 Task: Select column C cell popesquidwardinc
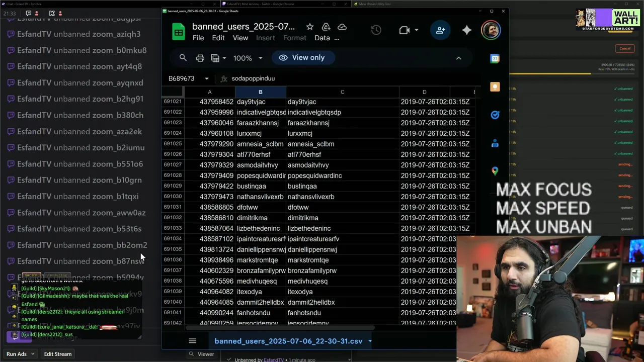pos(343,175)
